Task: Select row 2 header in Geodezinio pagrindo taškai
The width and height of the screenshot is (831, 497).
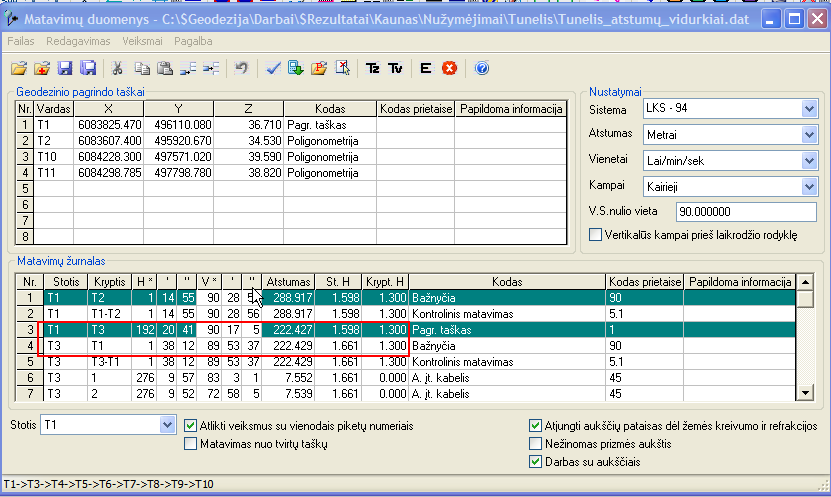Action: tap(25, 141)
